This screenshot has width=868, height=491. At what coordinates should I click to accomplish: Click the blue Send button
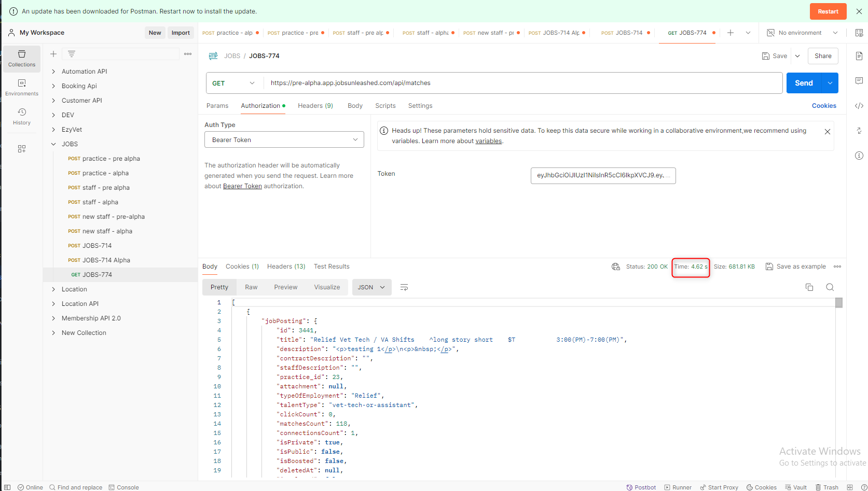pyautogui.click(x=803, y=83)
